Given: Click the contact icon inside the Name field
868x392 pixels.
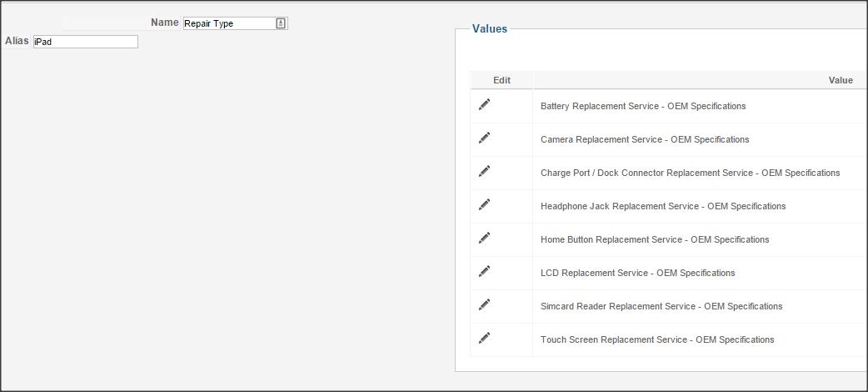Looking at the screenshot, I should click(281, 23).
